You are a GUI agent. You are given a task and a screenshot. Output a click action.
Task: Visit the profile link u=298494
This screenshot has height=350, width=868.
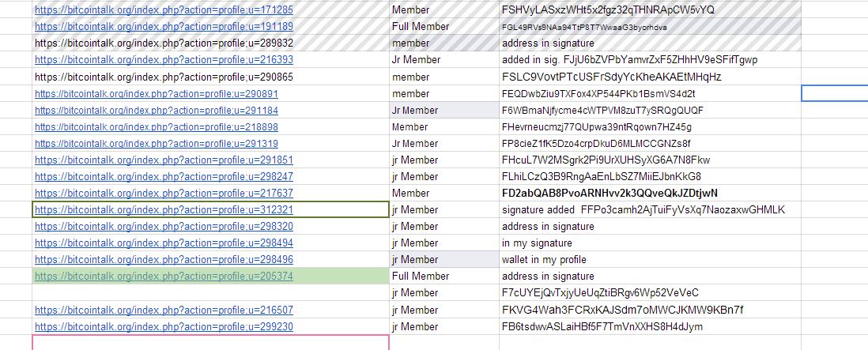coord(164,243)
